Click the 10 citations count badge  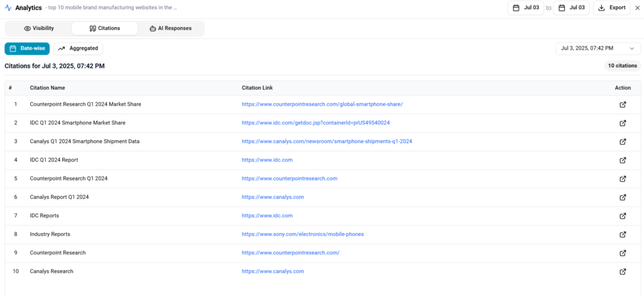pyautogui.click(x=623, y=66)
